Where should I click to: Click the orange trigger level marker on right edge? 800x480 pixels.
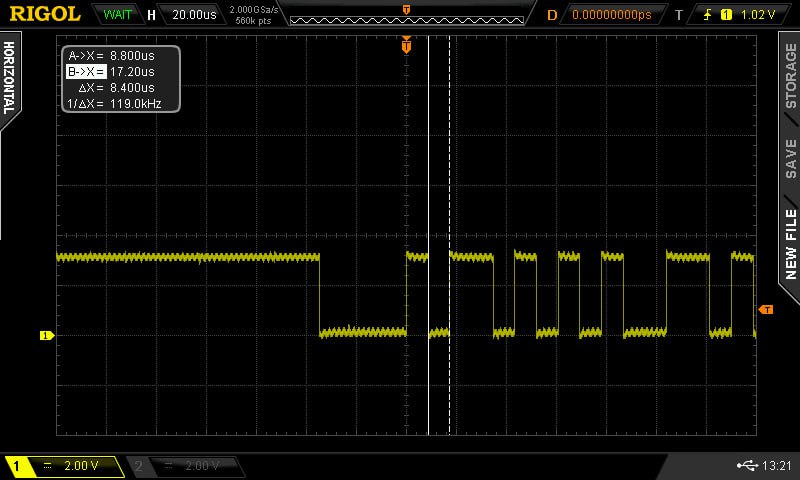tap(766, 310)
